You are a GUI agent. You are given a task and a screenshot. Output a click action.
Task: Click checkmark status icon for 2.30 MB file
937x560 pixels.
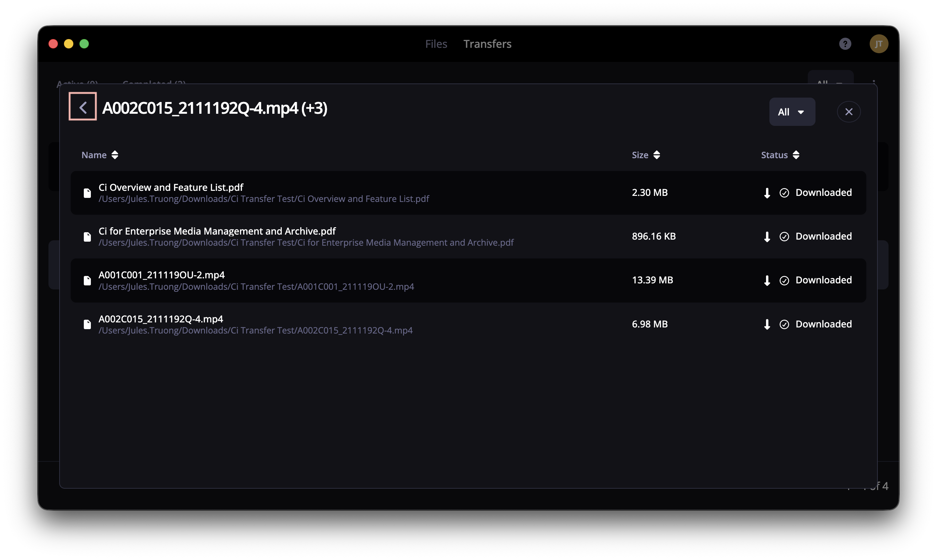(x=784, y=193)
